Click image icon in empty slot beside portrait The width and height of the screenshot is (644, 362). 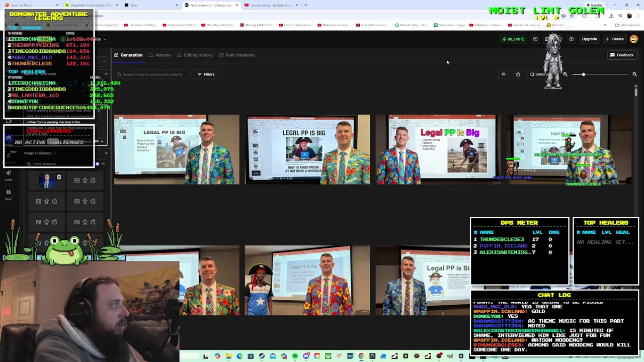77,180
